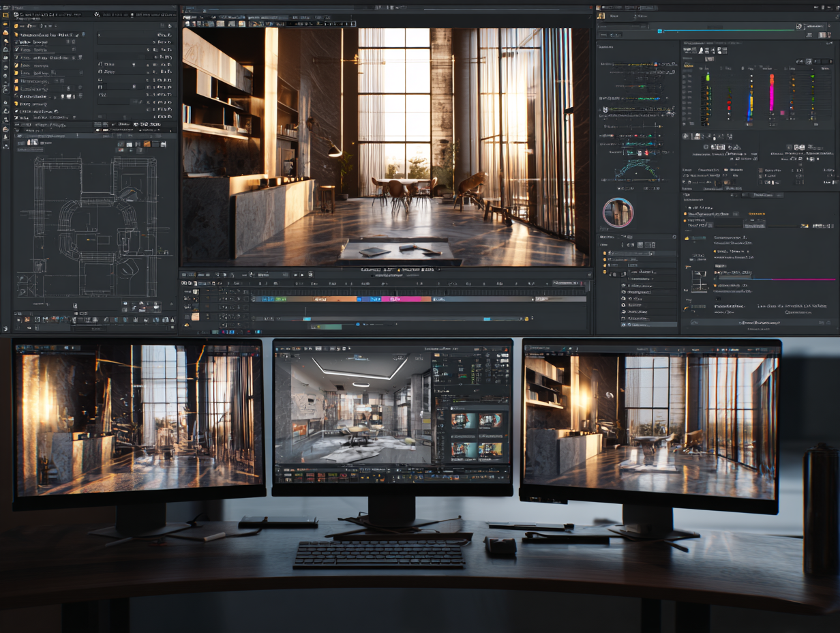This screenshot has width=840, height=633.
Task: Click the blue progress slider in the top-right panel
Action: [659, 30]
